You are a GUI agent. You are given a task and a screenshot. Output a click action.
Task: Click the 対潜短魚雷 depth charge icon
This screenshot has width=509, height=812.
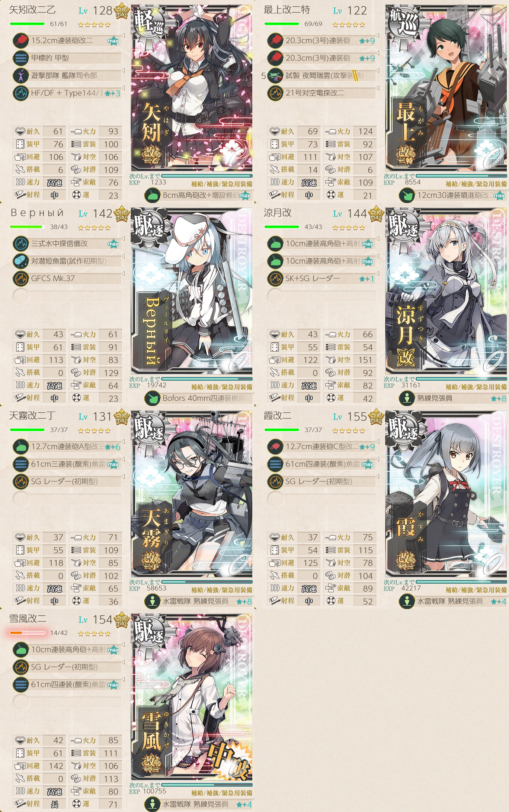pos(21,261)
